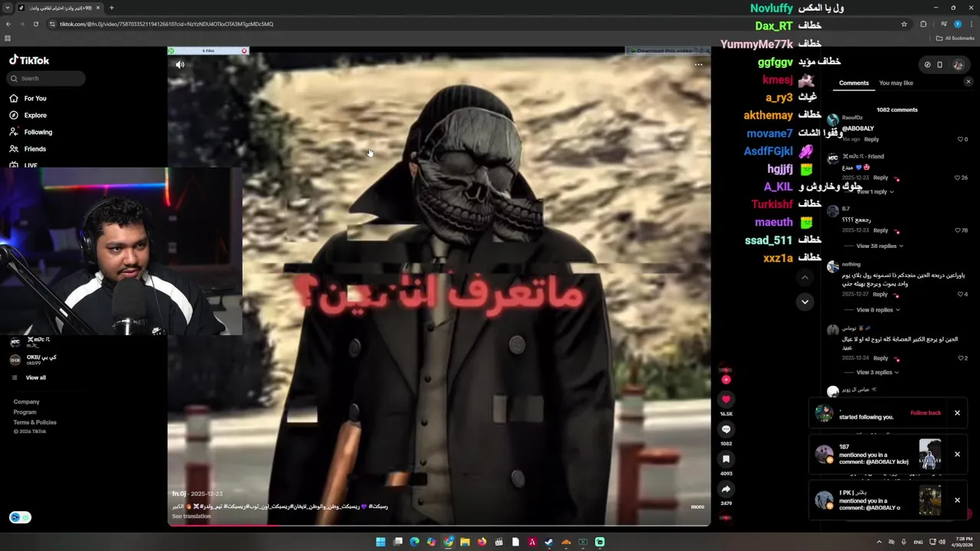Like the video with the heart icon
Viewport: 980px width, 551px height.
[x=726, y=399]
